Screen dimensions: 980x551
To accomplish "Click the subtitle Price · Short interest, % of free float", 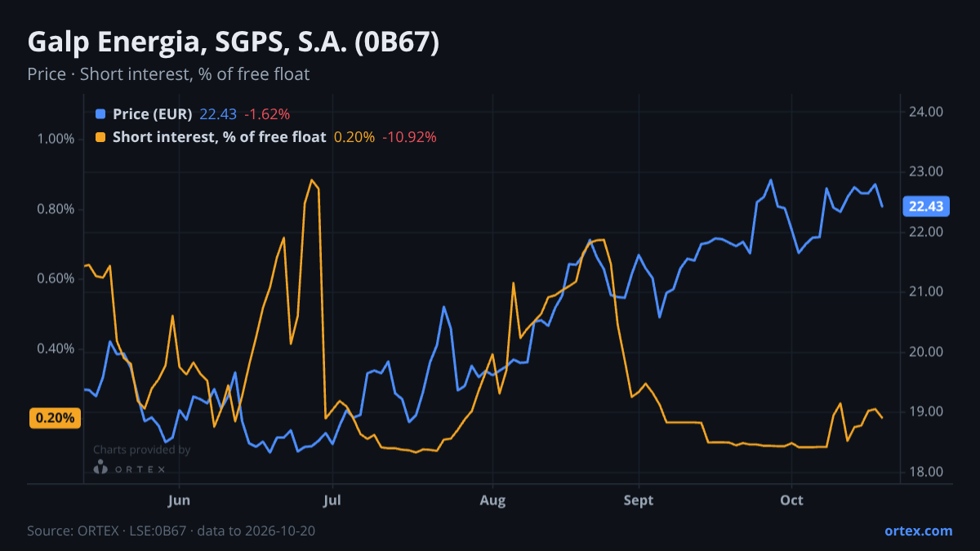I will [168, 74].
